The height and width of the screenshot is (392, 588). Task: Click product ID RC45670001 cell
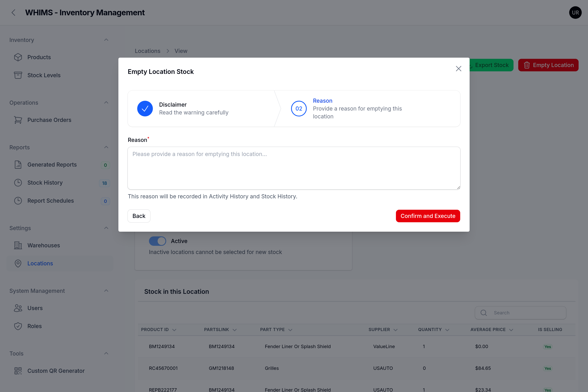[x=163, y=368]
